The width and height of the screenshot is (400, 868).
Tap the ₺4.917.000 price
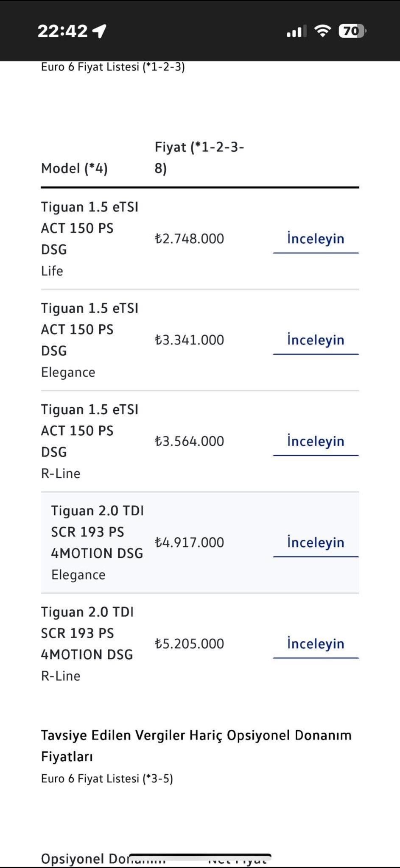(x=189, y=542)
